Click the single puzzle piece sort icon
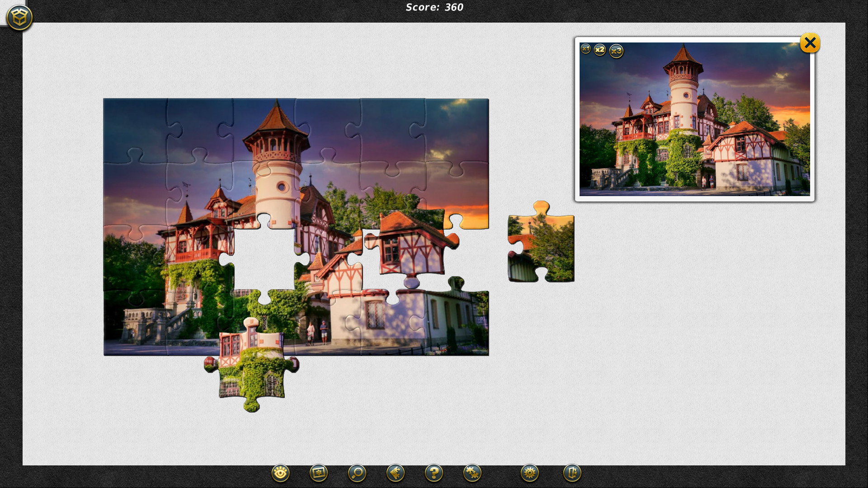 [396, 473]
